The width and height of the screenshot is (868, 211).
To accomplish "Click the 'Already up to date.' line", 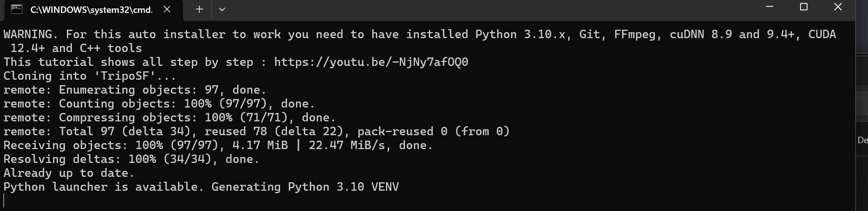I will 69,173.
